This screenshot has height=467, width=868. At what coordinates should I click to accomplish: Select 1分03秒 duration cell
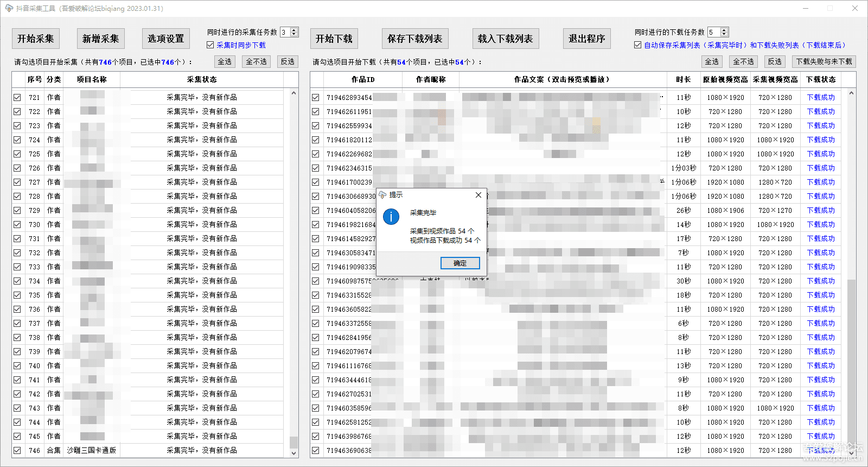click(684, 168)
